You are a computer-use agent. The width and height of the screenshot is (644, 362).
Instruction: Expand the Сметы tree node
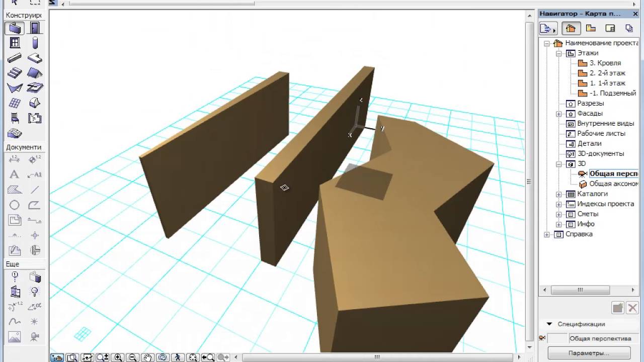pyautogui.click(x=558, y=214)
